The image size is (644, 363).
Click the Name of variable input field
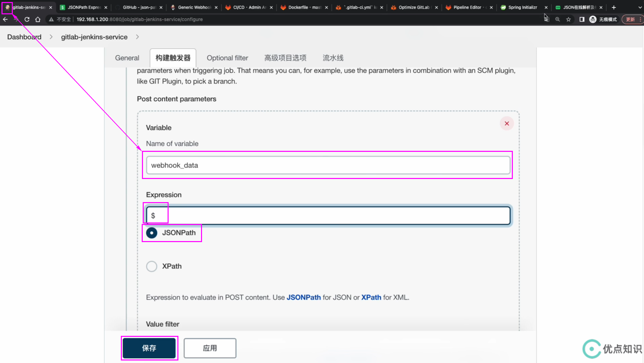[x=328, y=165]
